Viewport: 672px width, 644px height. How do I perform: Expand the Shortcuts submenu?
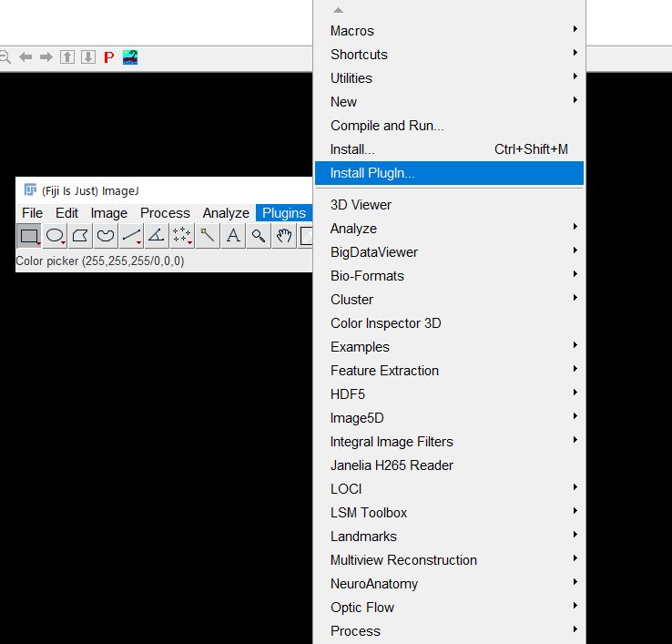(x=449, y=55)
